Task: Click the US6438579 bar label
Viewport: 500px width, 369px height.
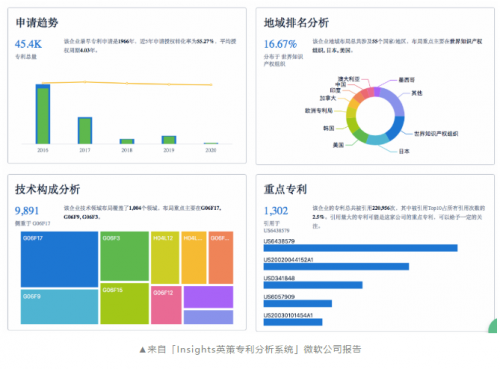Action: tap(279, 241)
